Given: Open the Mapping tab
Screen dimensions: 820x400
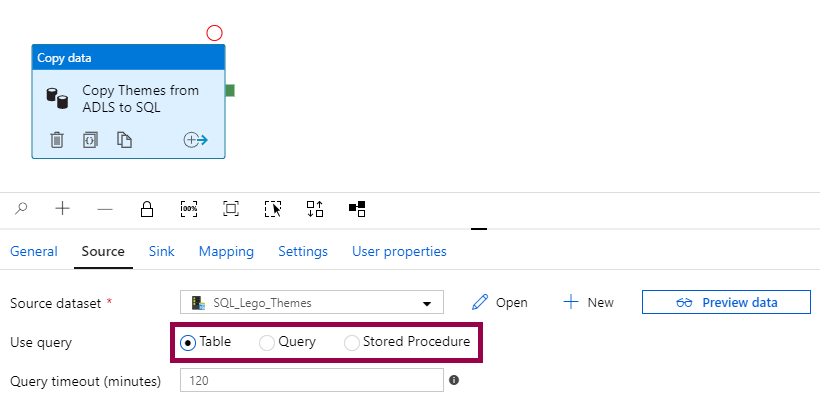Looking at the screenshot, I should point(226,251).
